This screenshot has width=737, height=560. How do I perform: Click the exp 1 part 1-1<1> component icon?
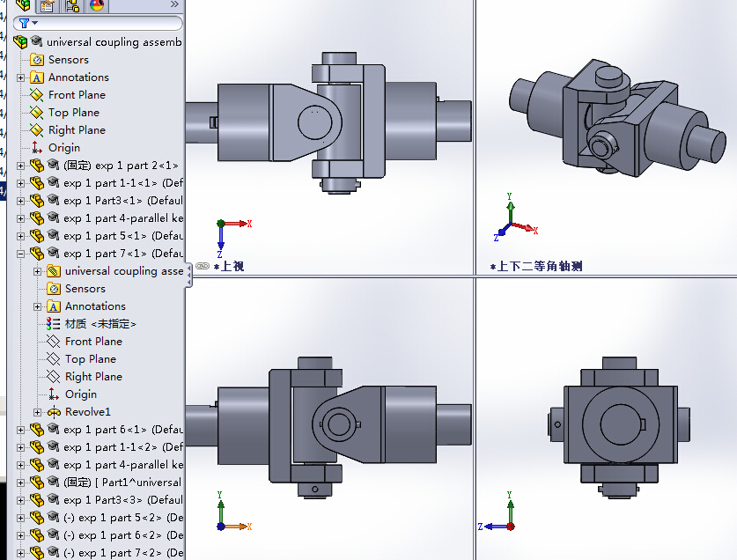[37, 183]
